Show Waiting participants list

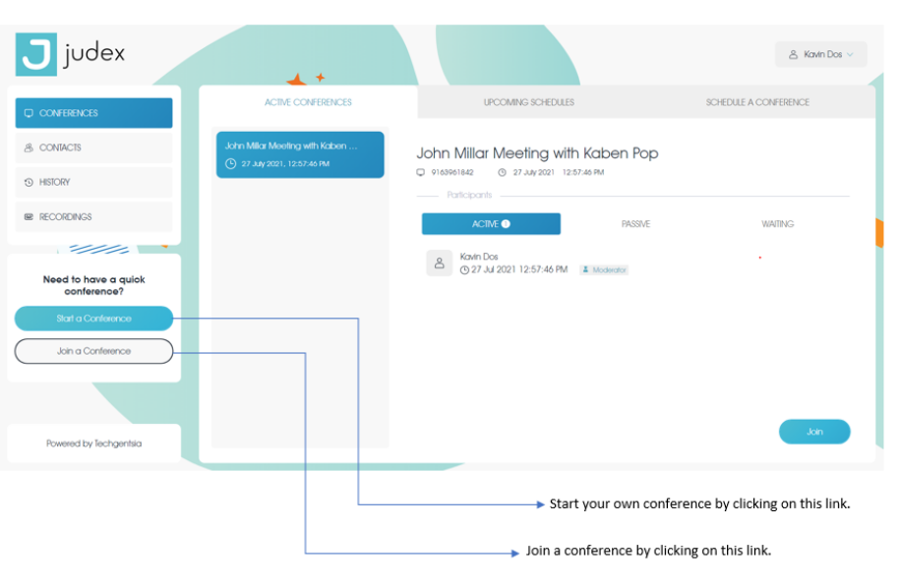[777, 224]
